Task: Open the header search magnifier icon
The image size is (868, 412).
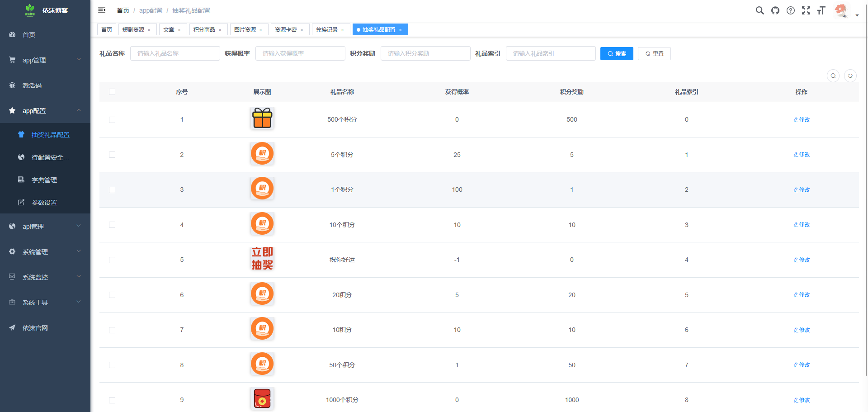Action: [759, 10]
